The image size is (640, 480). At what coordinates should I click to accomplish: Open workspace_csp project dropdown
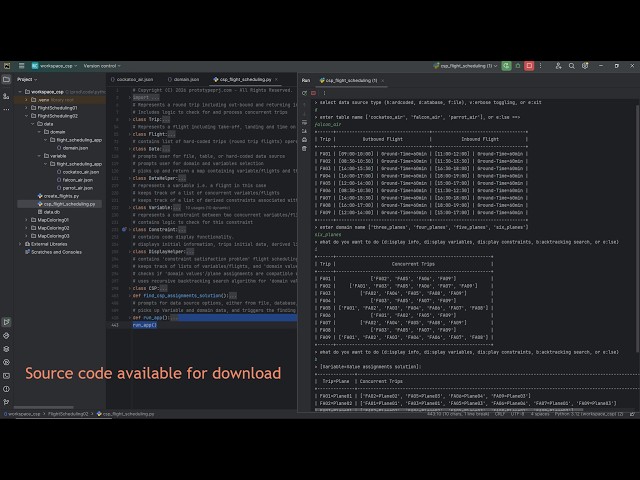click(54, 66)
